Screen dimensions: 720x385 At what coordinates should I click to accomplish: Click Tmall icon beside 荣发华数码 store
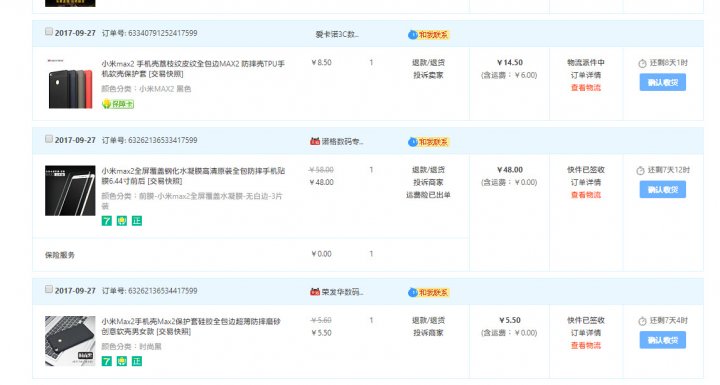point(315,292)
